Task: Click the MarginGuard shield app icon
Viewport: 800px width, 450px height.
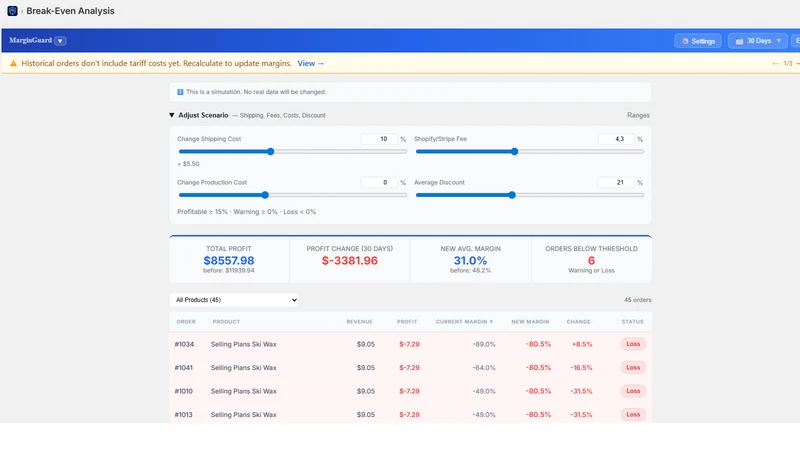Action: pos(12,11)
